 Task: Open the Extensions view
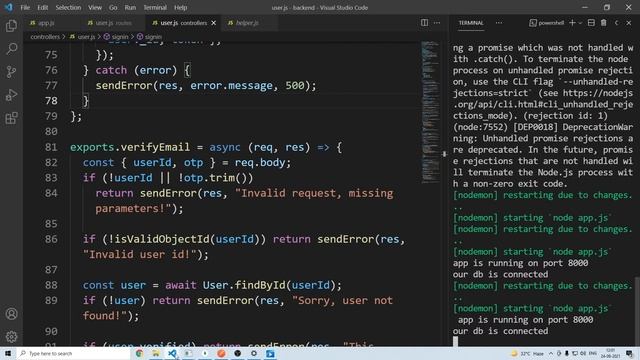tap(11, 118)
